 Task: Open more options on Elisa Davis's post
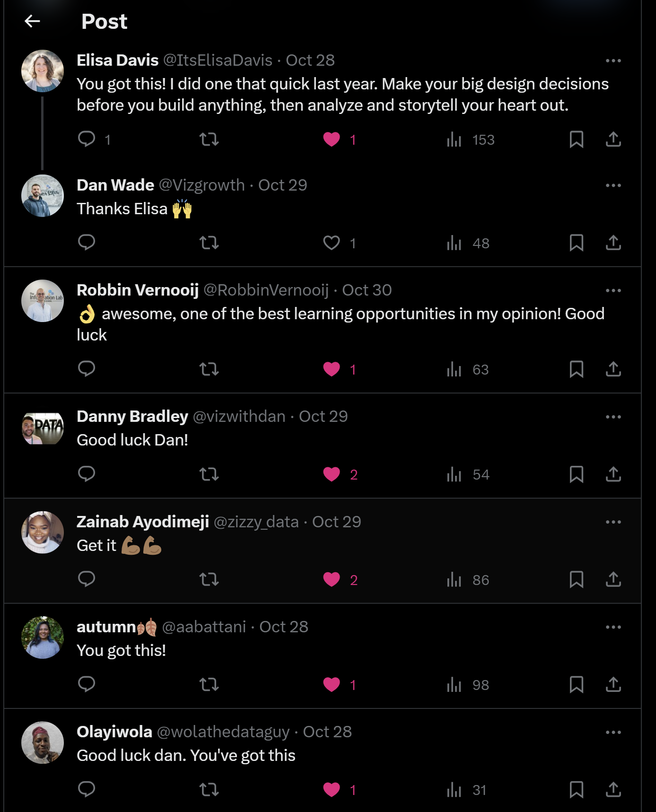point(613,61)
